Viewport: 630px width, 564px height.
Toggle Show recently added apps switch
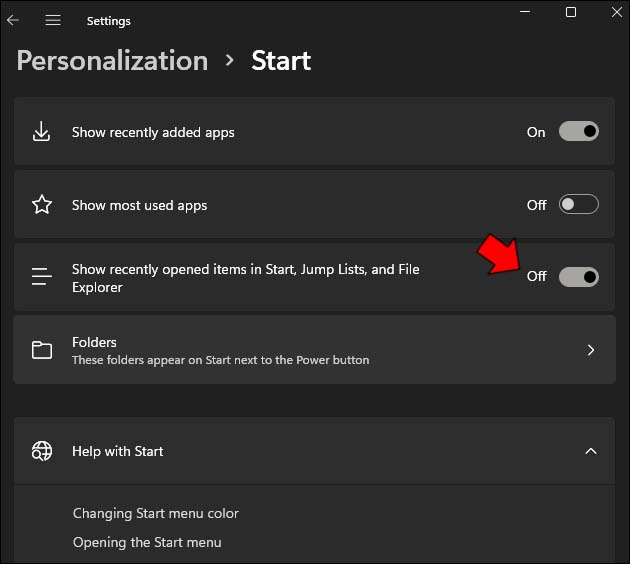(x=578, y=132)
